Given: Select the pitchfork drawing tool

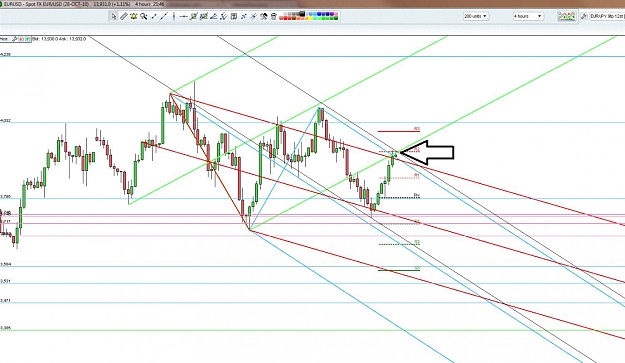Looking at the screenshot, I should (223, 16).
